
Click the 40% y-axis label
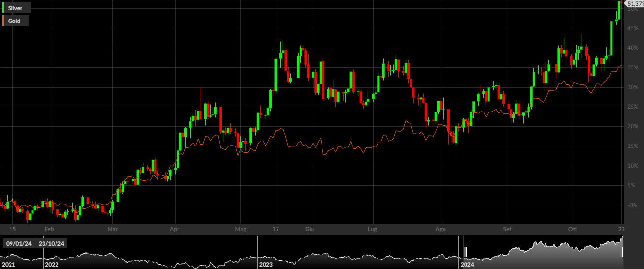633,48
